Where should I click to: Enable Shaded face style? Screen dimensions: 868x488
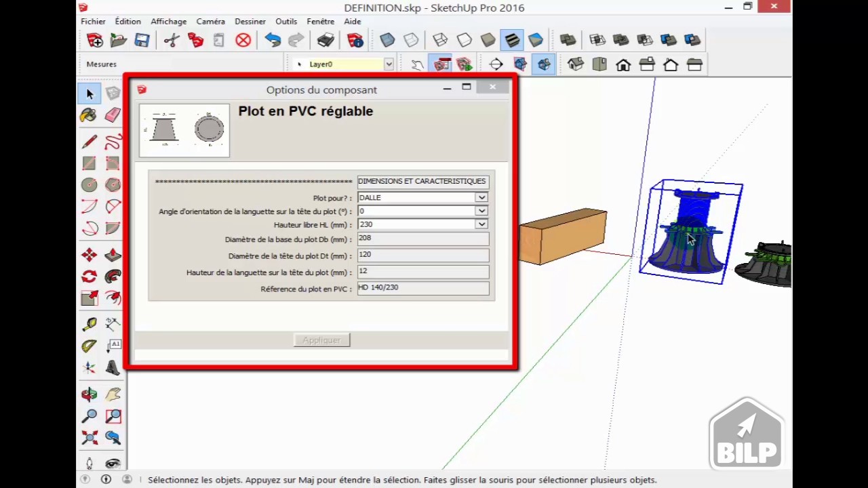coord(488,41)
